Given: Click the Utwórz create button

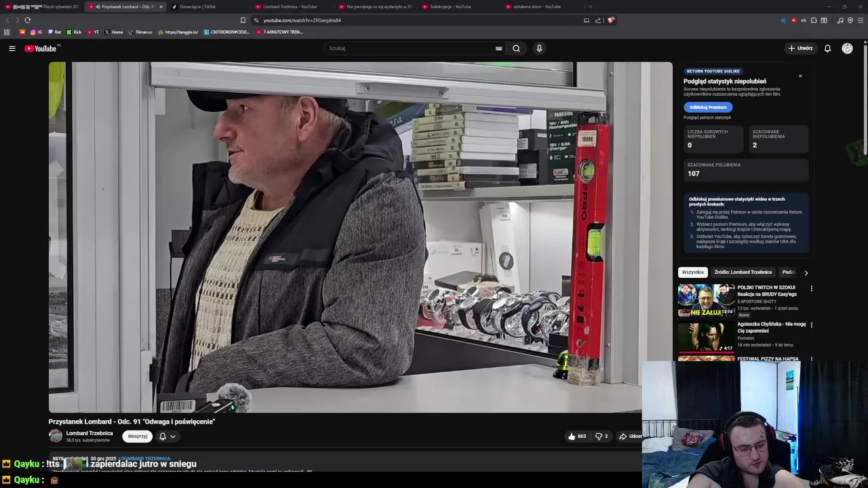Looking at the screenshot, I should (x=800, y=48).
